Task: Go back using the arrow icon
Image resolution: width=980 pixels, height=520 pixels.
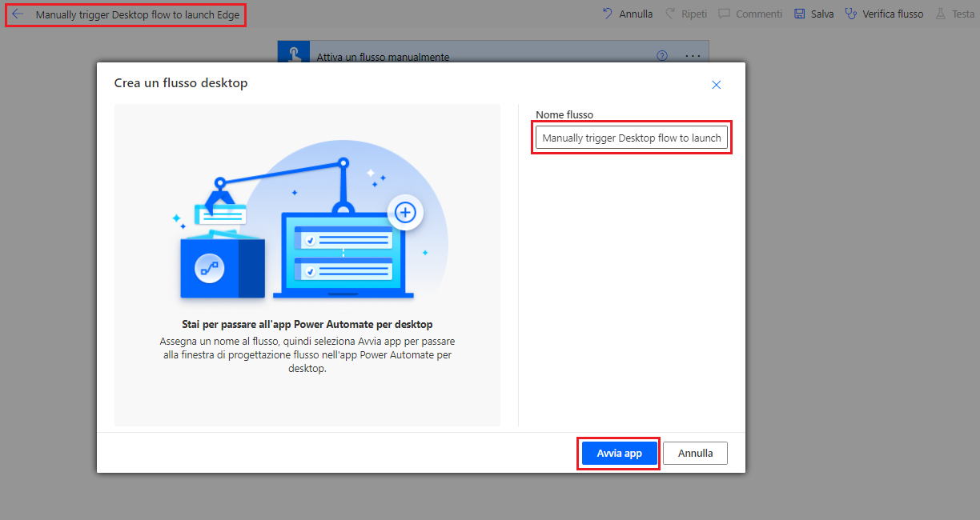Action: pos(18,14)
